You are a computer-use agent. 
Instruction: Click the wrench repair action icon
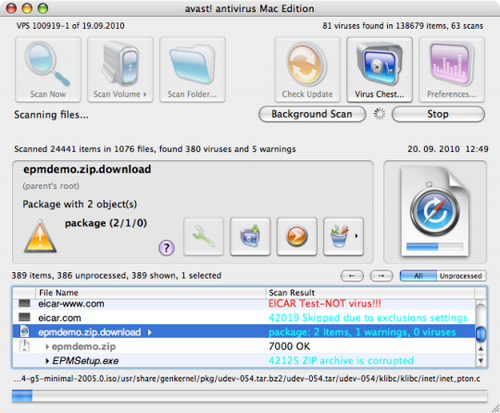point(203,237)
